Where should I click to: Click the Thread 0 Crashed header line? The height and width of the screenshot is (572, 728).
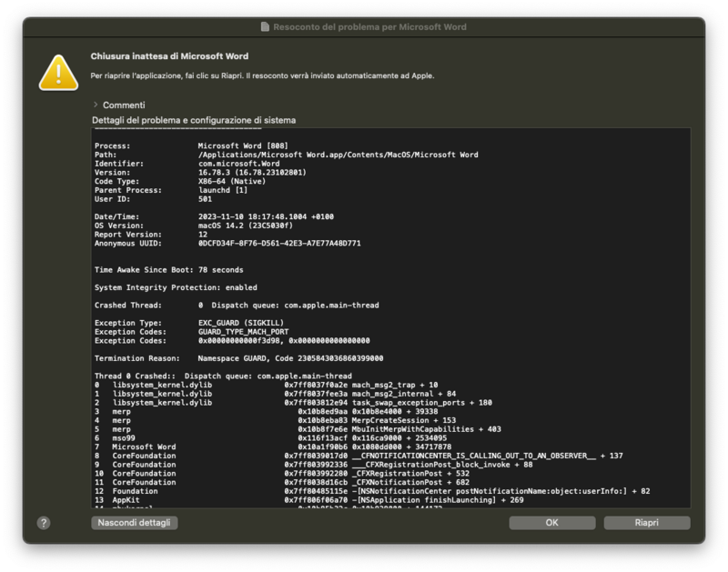[x=223, y=376]
